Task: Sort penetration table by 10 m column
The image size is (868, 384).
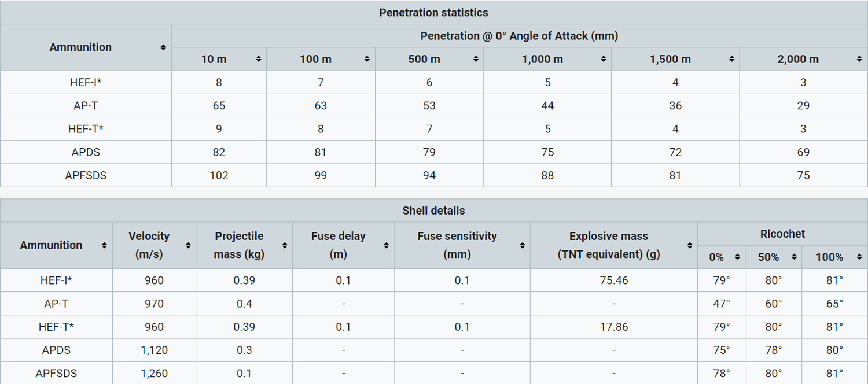Action: click(258, 59)
